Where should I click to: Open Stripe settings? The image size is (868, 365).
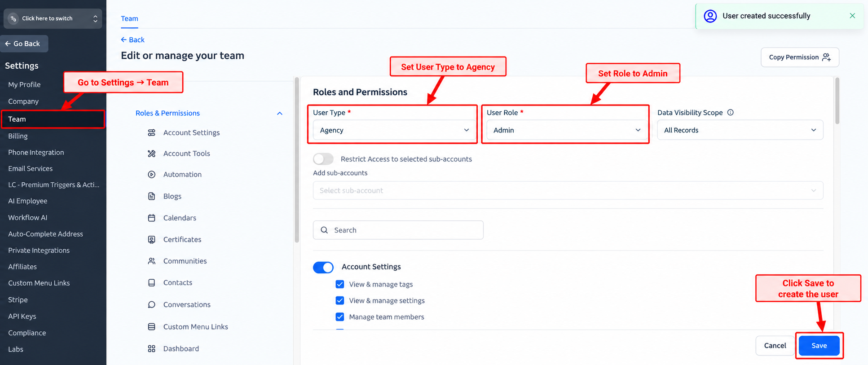[x=18, y=299]
